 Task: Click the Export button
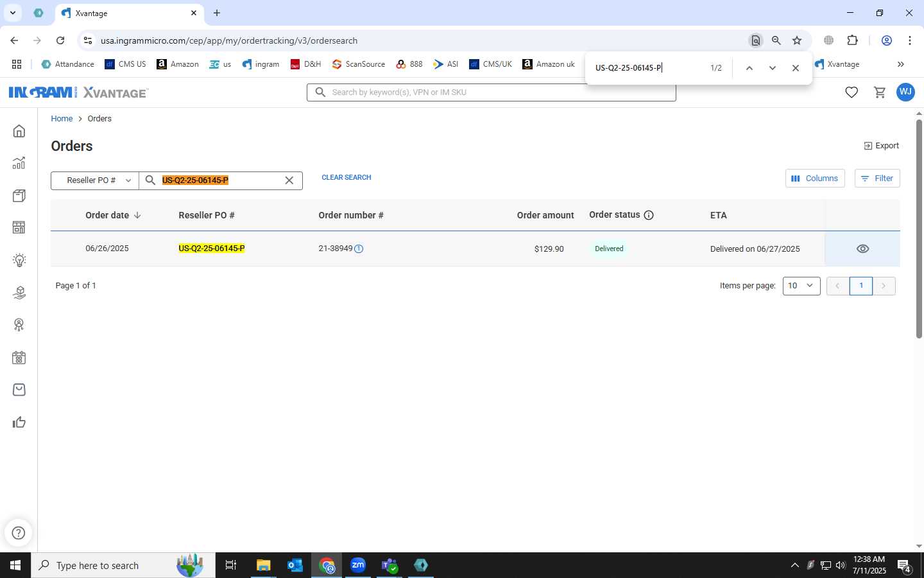pyautogui.click(x=881, y=146)
